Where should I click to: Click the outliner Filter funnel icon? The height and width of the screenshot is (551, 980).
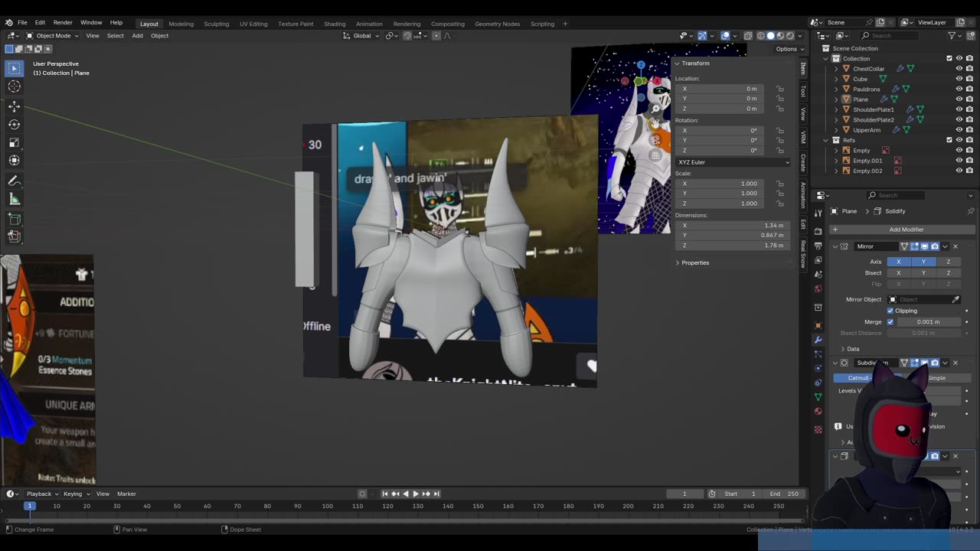tap(952, 35)
